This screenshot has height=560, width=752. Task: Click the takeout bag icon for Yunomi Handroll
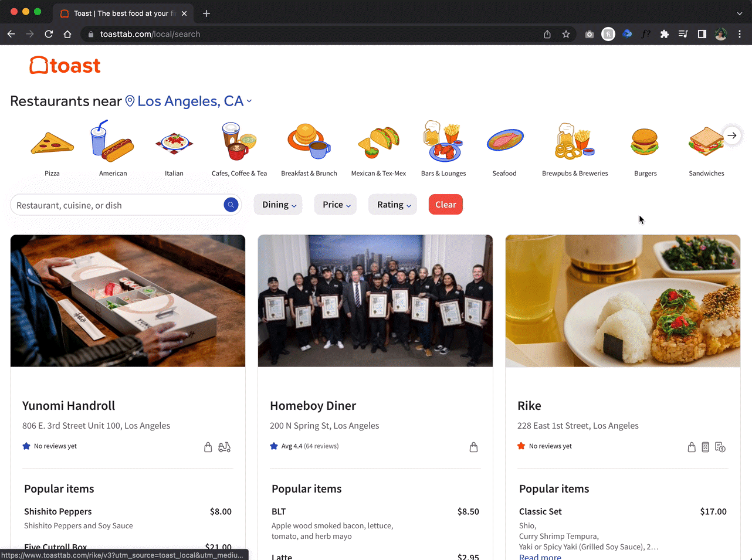(208, 447)
